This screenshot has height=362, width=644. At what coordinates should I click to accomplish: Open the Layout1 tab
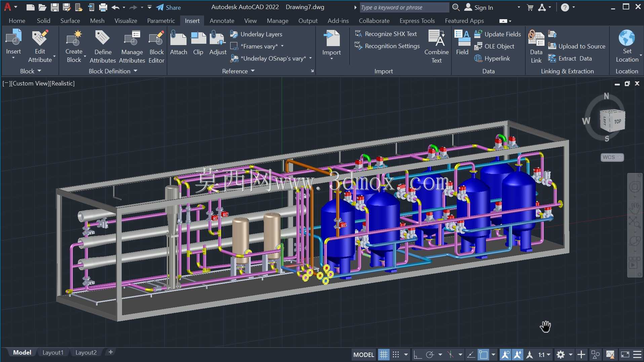(x=53, y=352)
